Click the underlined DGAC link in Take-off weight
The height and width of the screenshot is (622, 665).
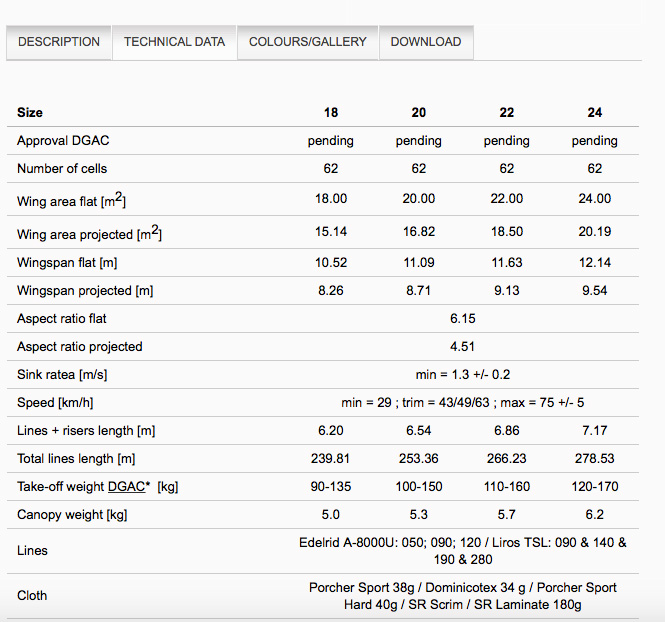coord(127,487)
